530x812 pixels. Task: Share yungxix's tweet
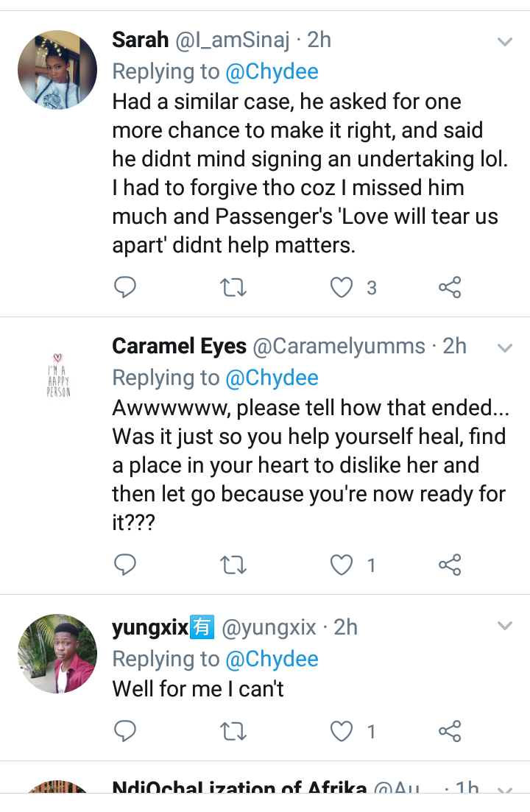point(449,731)
